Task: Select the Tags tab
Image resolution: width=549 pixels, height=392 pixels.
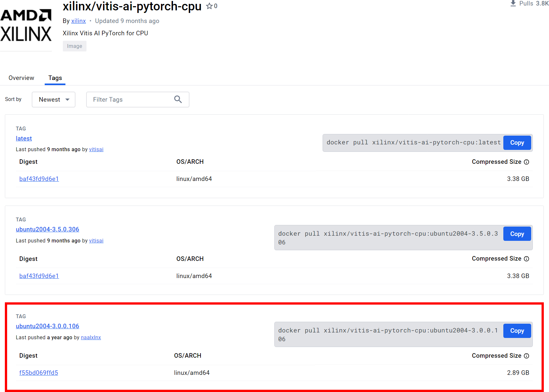Action: point(55,78)
